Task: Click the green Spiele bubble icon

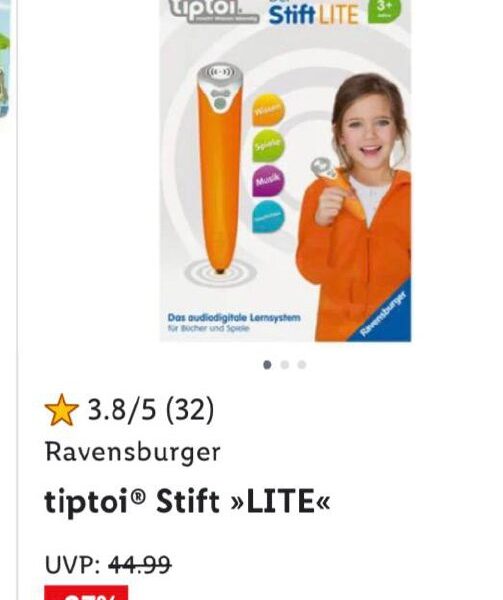Action: tap(269, 145)
